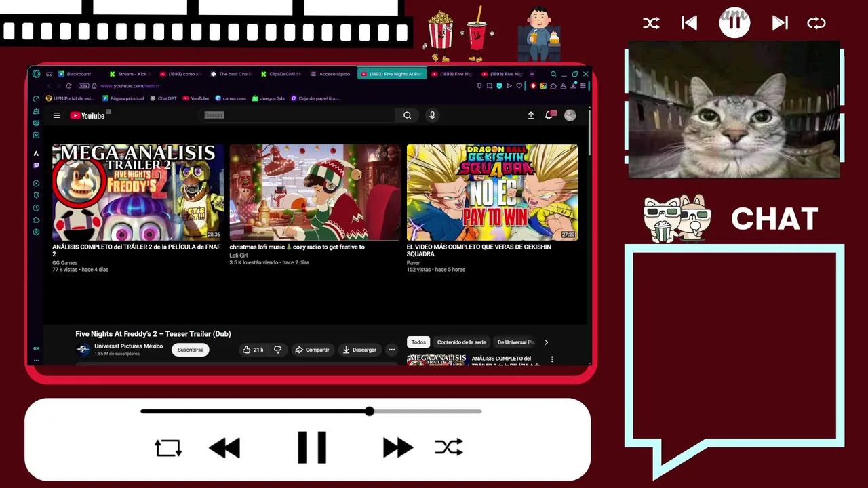This screenshot has width=868, height=488.
Task: Open the Juegos 3ds bookmark
Action: pos(269,98)
